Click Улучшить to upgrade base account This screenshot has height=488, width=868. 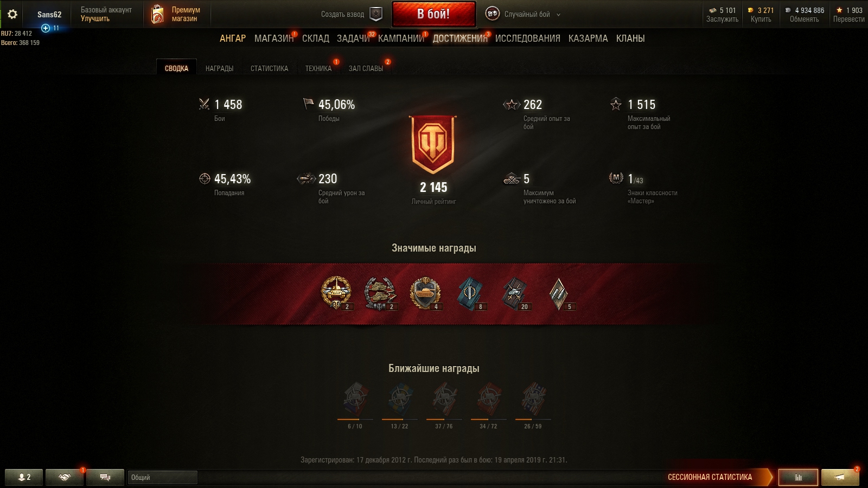(95, 19)
